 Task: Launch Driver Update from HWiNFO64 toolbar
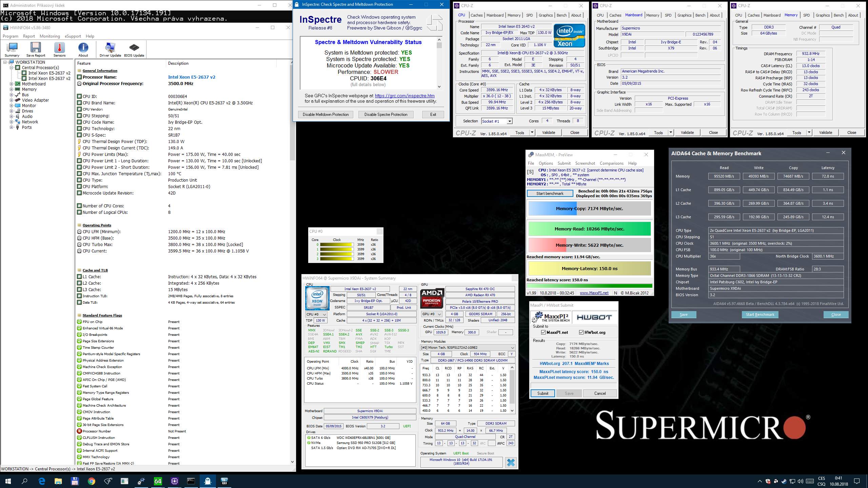110,49
